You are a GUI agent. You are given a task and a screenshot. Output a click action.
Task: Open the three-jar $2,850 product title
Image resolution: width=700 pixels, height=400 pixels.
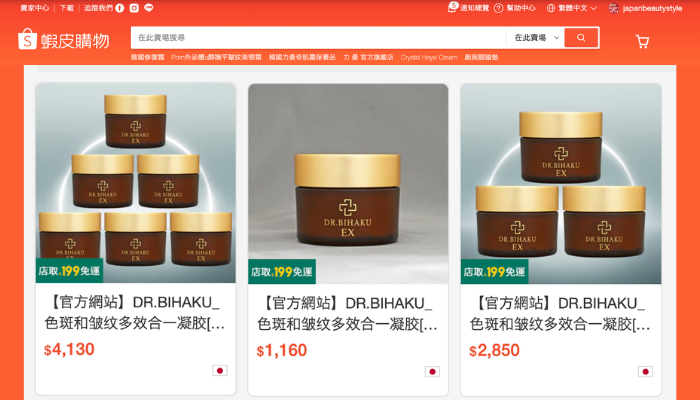coord(560,313)
